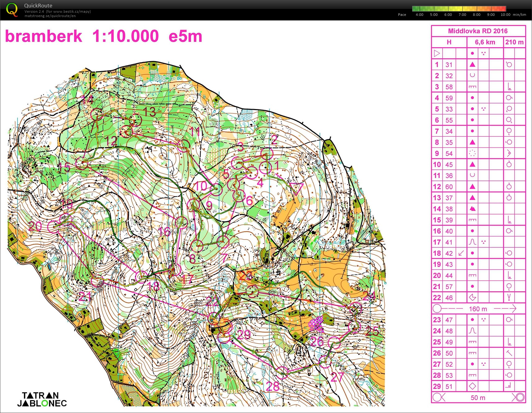Click the control 28 circle on the map

tap(282, 372)
